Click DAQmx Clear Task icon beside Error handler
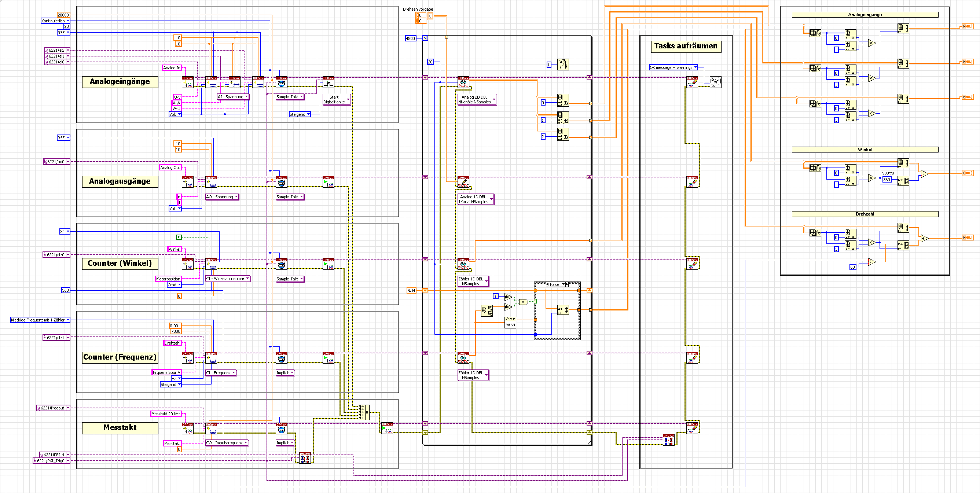Image resolution: width=980 pixels, height=493 pixels. coord(692,82)
